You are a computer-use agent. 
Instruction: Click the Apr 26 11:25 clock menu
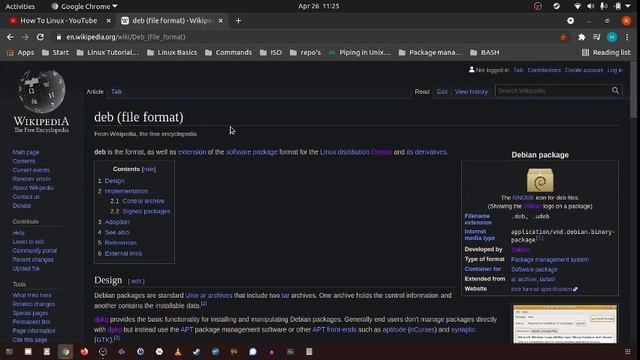[x=319, y=6]
